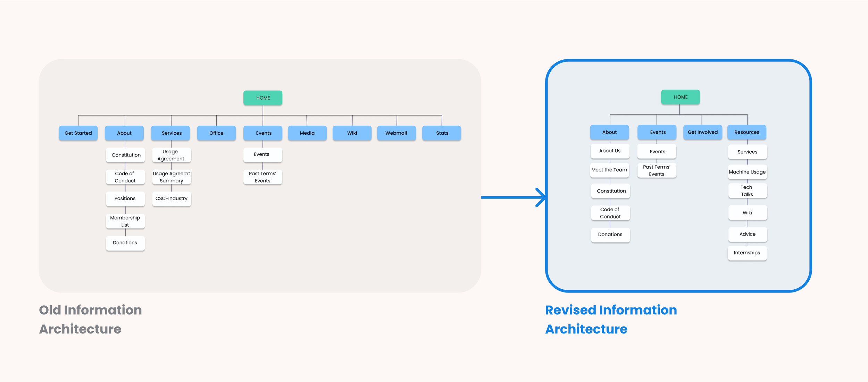Select the CSC-Industry box
Image resolution: width=868 pixels, height=382 pixels.
172,198
